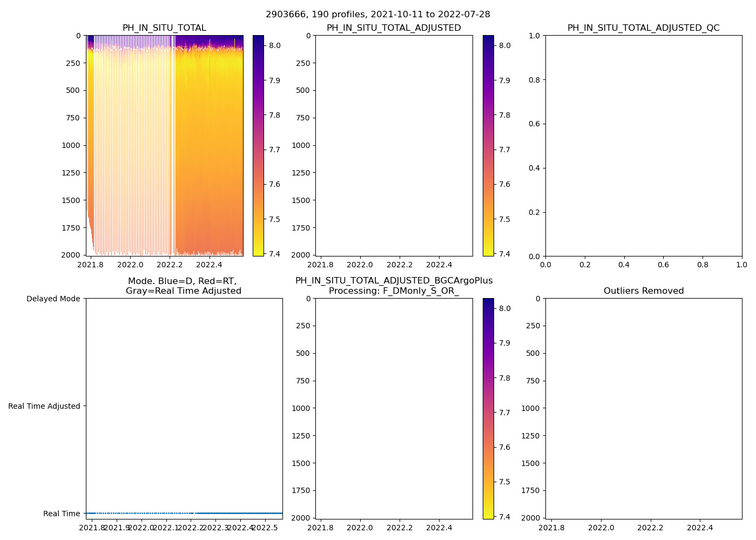Click the PH_IN_SITU_TOTAL plot title

click(164, 28)
